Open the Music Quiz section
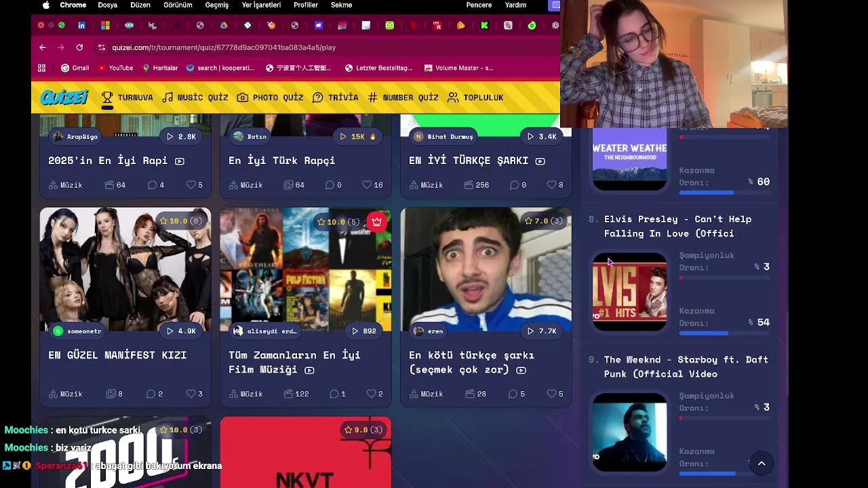 pos(195,98)
